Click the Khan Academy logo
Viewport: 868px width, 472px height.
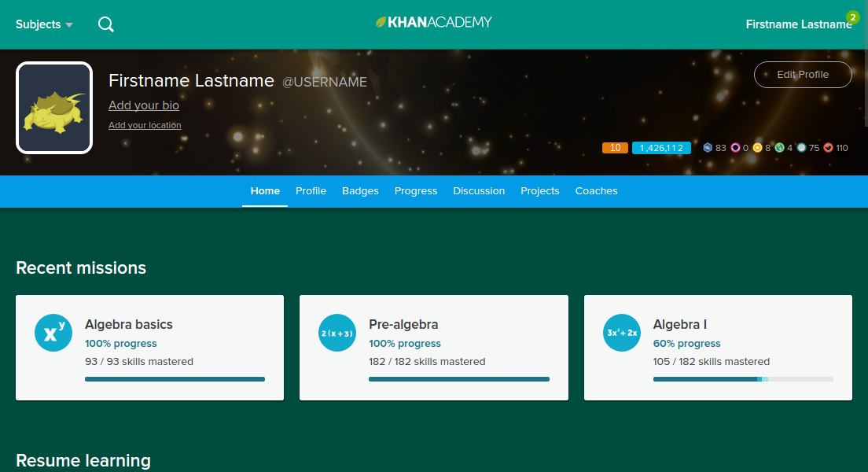pos(433,22)
